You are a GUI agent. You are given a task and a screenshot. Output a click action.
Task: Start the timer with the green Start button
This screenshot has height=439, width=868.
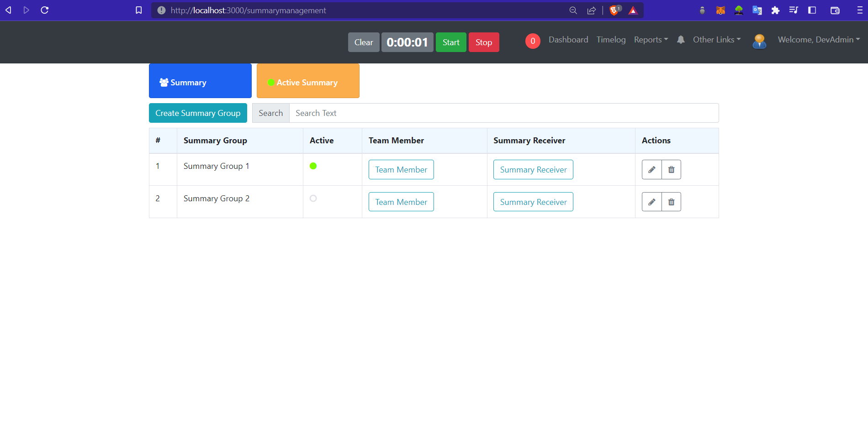pyautogui.click(x=451, y=42)
